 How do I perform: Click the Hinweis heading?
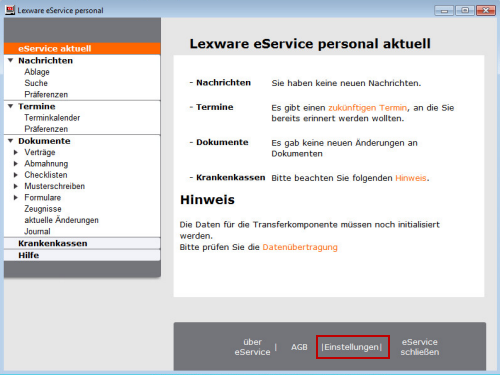(x=207, y=200)
